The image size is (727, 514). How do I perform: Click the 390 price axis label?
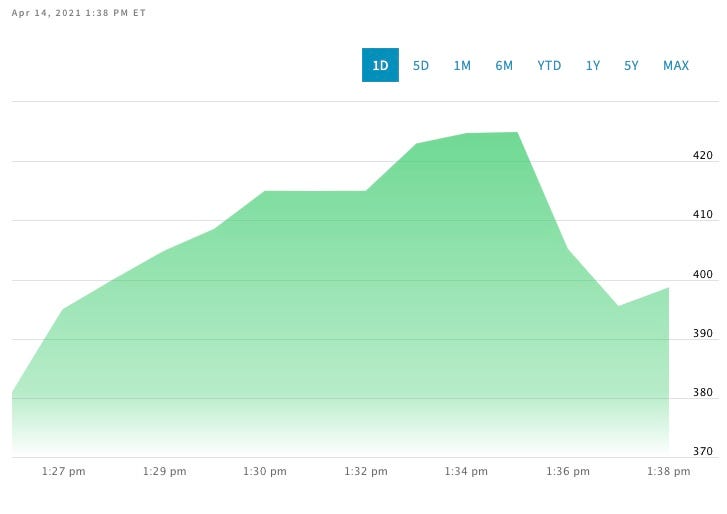702,333
